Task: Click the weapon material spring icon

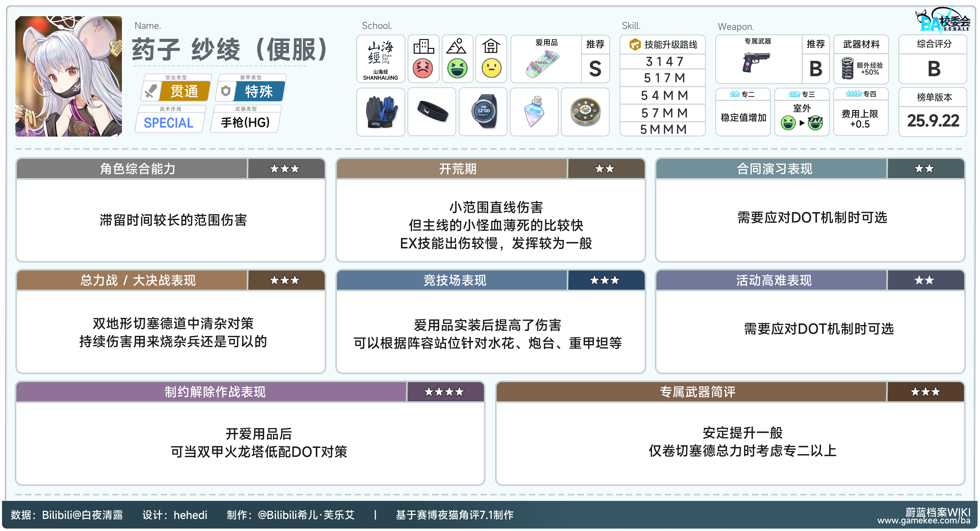Action: tap(848, 68)
